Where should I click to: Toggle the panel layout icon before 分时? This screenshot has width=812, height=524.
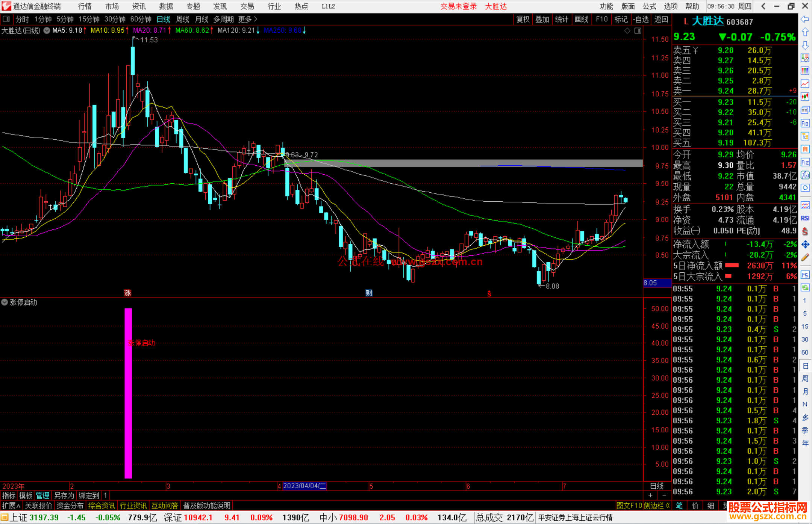click(x=6, y=19)
